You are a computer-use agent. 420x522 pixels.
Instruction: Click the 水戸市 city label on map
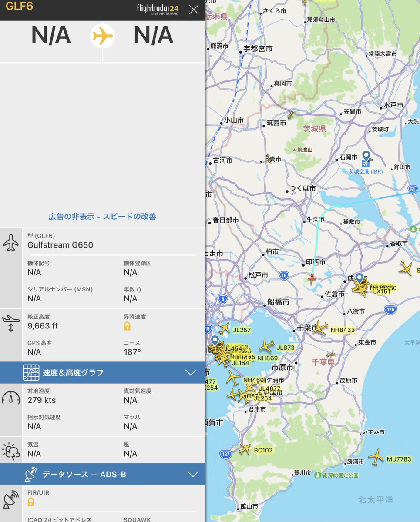coord(393,105)
